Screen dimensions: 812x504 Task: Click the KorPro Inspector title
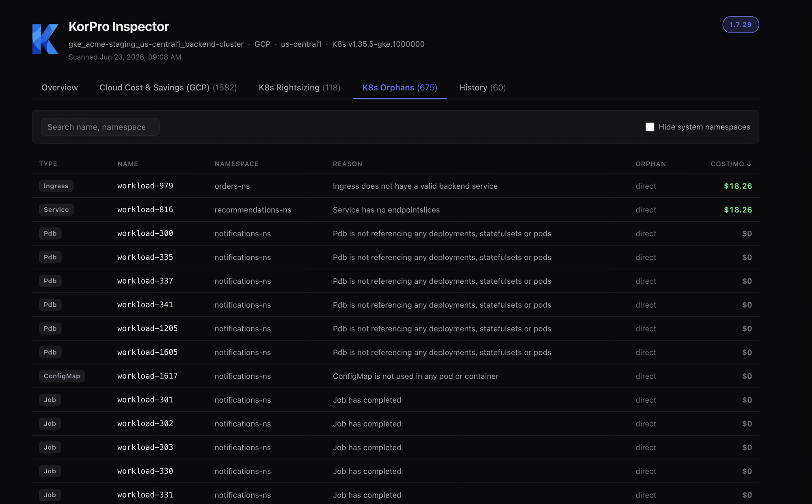point(119,26)
